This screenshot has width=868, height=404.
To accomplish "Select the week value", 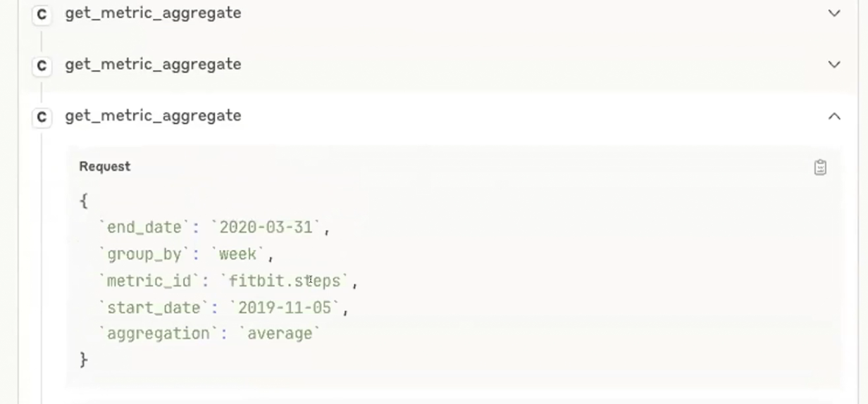I will pos(238,254).
